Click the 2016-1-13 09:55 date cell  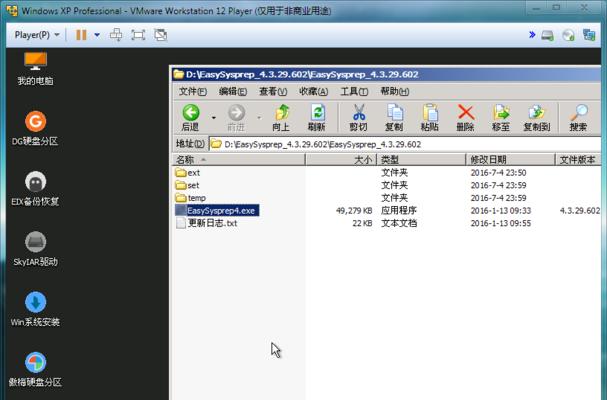point(501,223)
